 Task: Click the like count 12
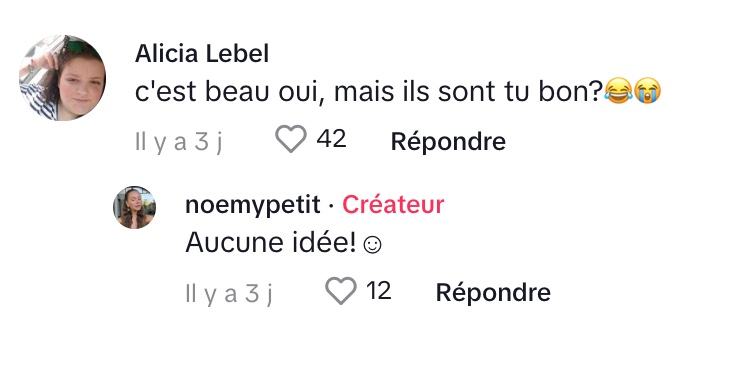tap(379, 291)
